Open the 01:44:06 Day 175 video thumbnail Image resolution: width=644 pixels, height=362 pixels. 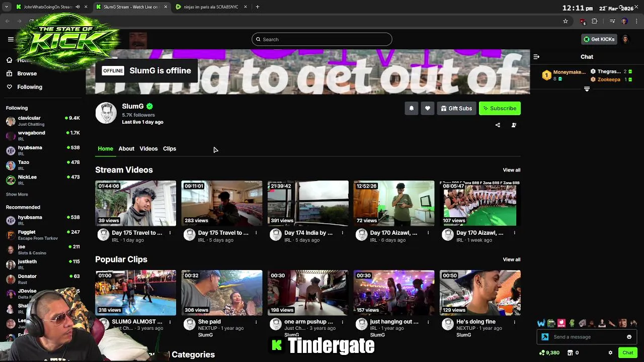(x=136, y=203)
